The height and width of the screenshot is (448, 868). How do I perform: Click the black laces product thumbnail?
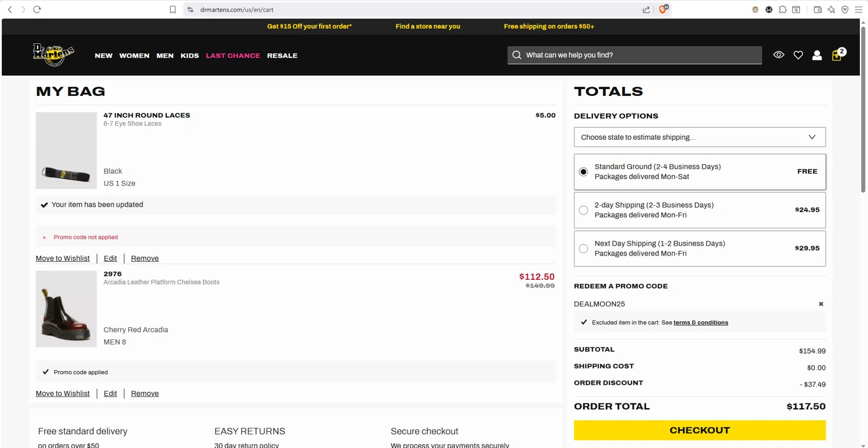(x=66, y=150)
